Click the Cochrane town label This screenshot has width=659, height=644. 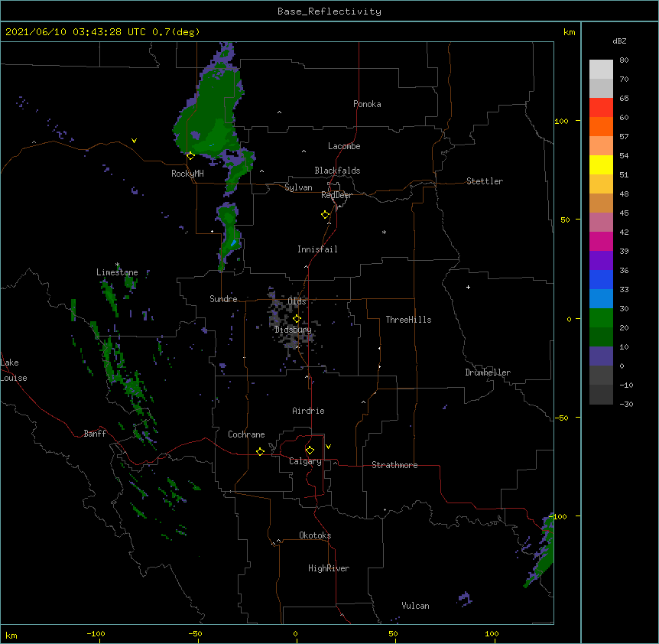246,434
